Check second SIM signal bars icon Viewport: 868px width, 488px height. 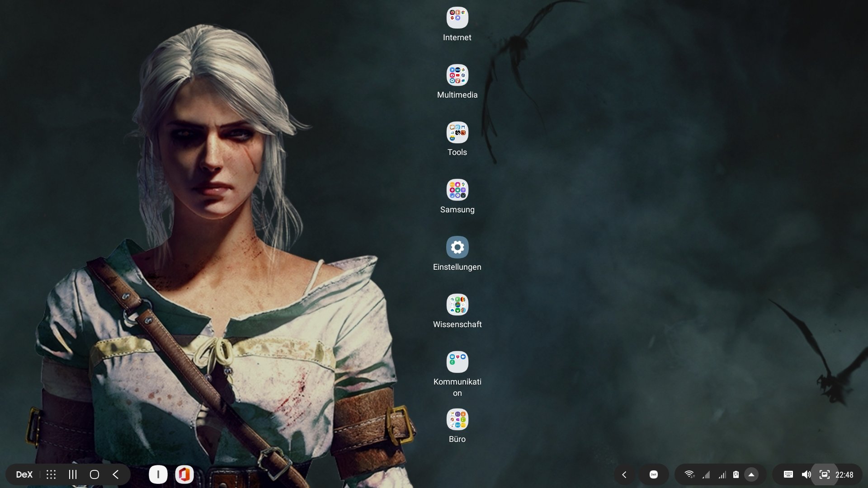click(x=722, y=474)
